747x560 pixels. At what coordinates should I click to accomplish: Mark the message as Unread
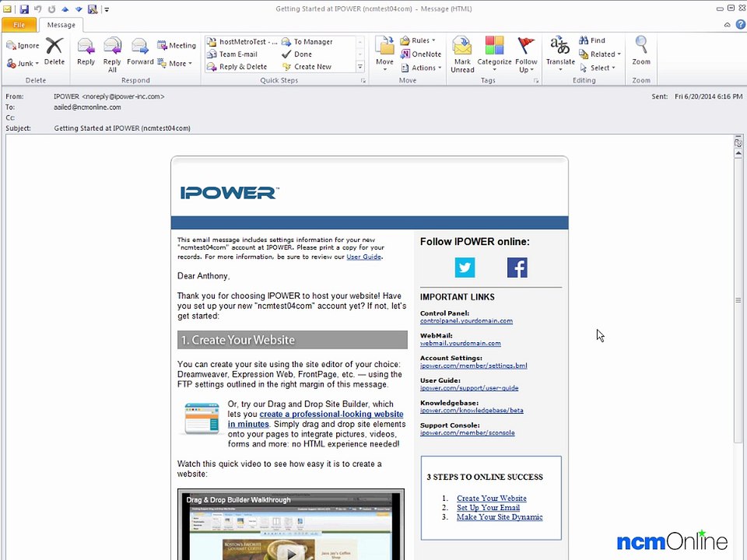click(x=462, y=54)
